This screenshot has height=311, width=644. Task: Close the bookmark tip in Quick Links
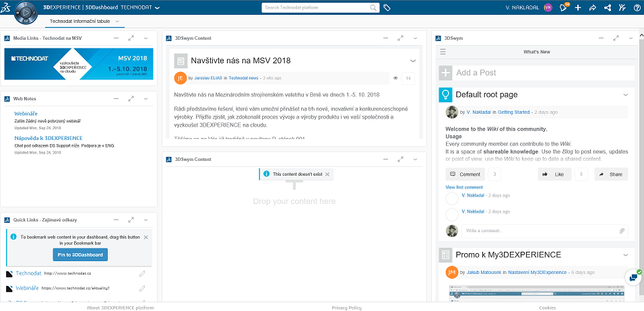click(146, 237)
